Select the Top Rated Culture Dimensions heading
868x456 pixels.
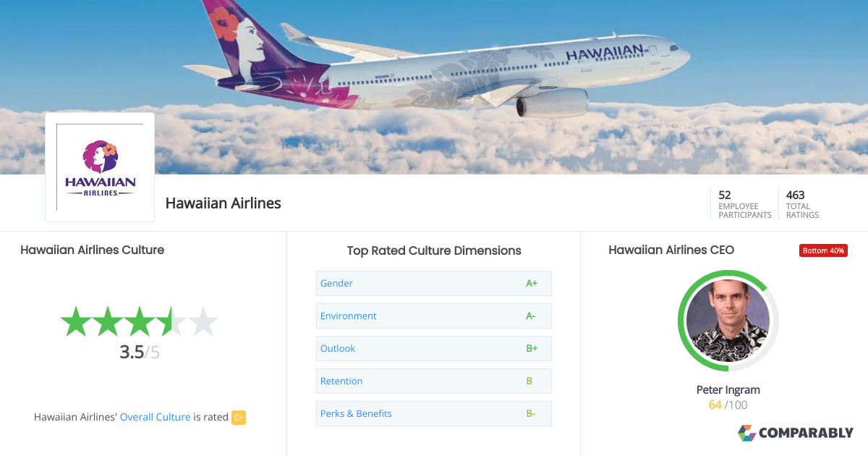pos(433,250)
